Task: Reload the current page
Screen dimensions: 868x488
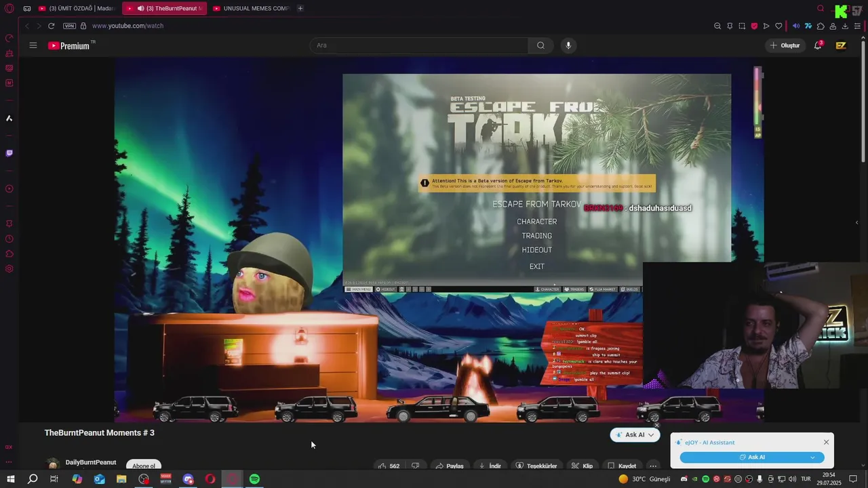Action: coord(51,26)
